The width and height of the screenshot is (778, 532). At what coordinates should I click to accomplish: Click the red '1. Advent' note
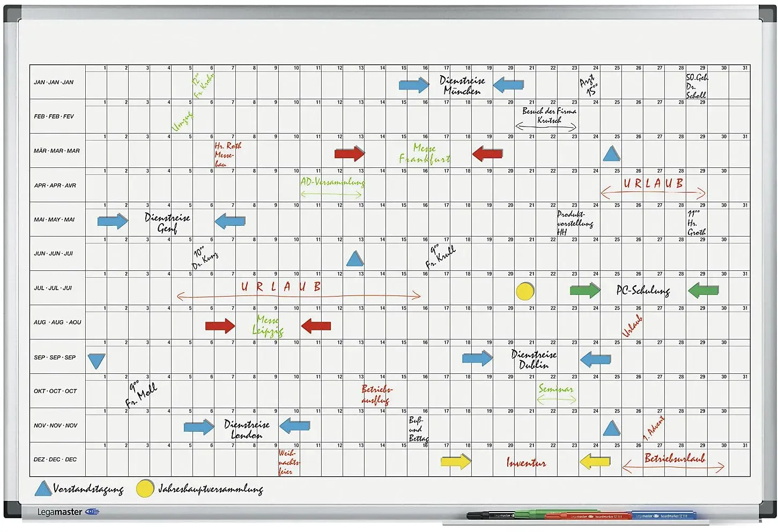tap(654, 429)
